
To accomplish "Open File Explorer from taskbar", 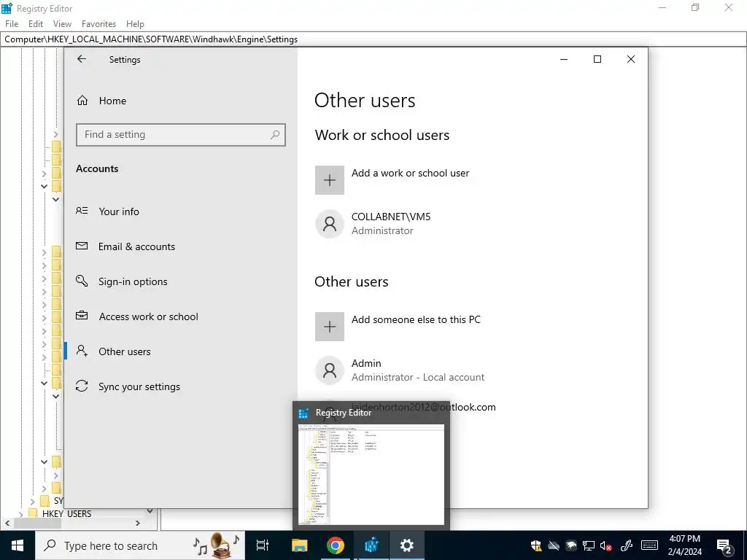I will tap(300, 545).
